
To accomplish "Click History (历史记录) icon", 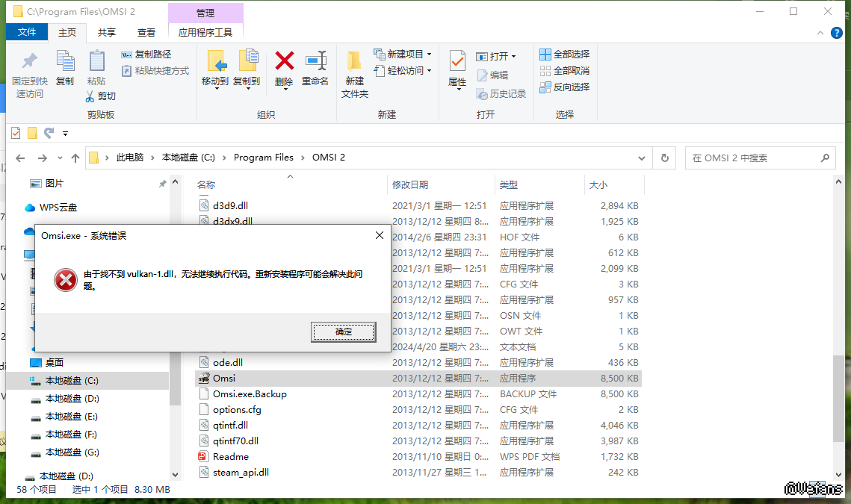I will click(481, 94).
